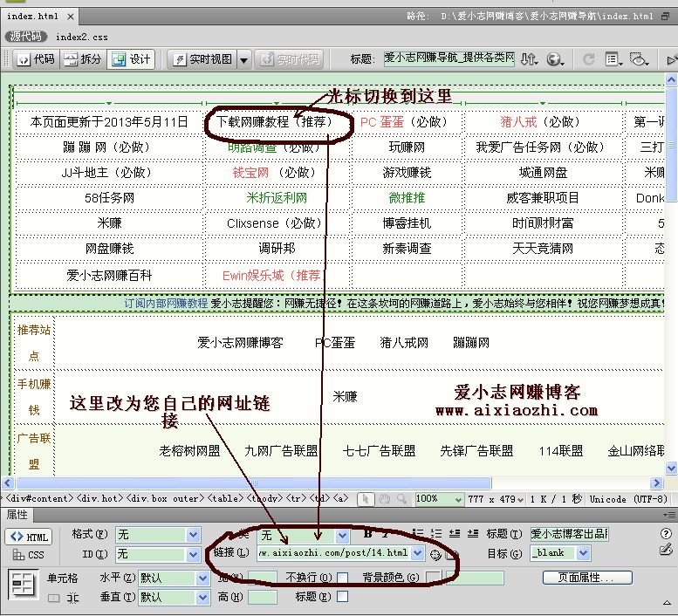Click the 米折返利网 link cell
Image resolution: width=678 pixels, height=616 pixels.
[x=277, y=198]
